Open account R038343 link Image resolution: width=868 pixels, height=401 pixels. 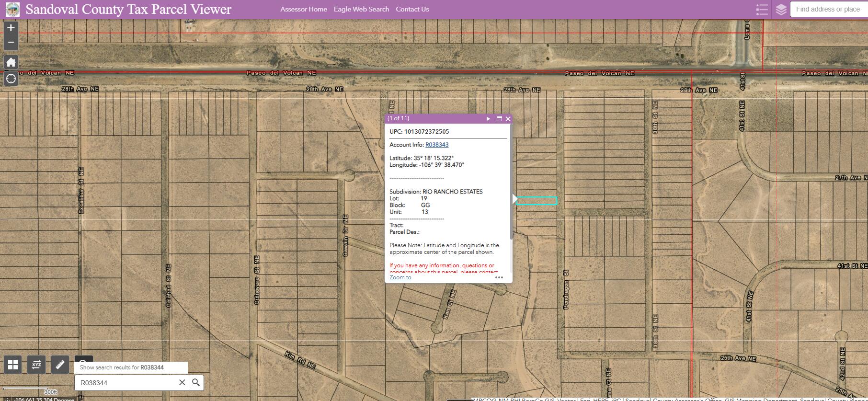[437, 145]
